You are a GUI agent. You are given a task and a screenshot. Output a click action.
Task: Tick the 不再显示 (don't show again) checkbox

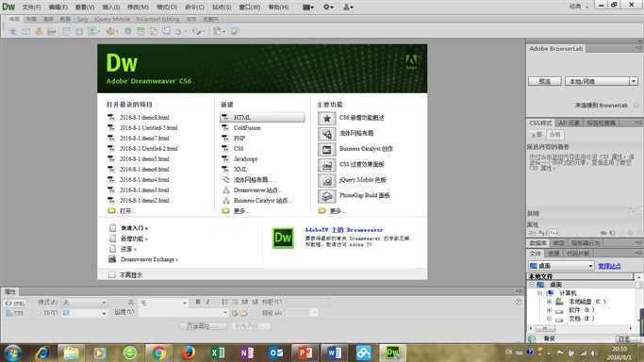point(111,275)
